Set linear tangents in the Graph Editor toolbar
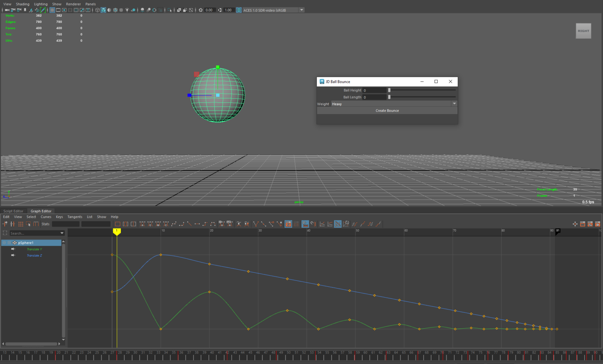Screen dimensions: 603x364 pyautogui.click(x=189, y=224)
